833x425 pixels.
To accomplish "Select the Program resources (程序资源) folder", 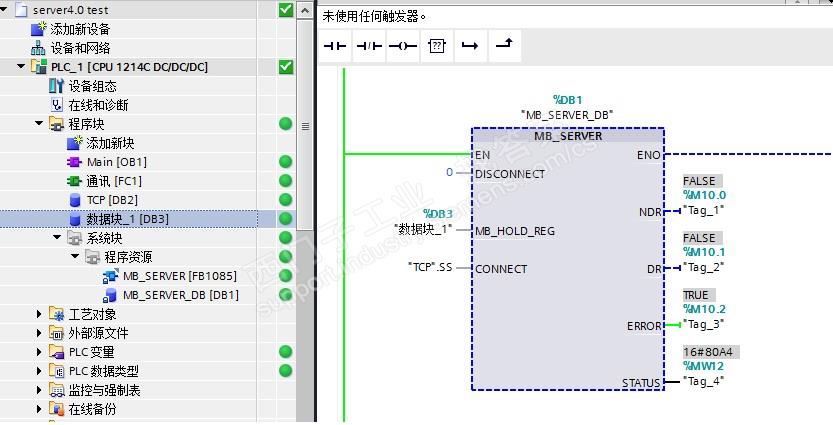I will click(x=128, y=257).
